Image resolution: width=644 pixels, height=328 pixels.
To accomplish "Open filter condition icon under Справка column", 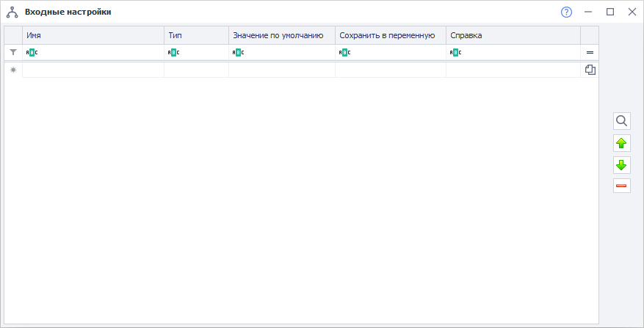I will [x=455, y=52].
